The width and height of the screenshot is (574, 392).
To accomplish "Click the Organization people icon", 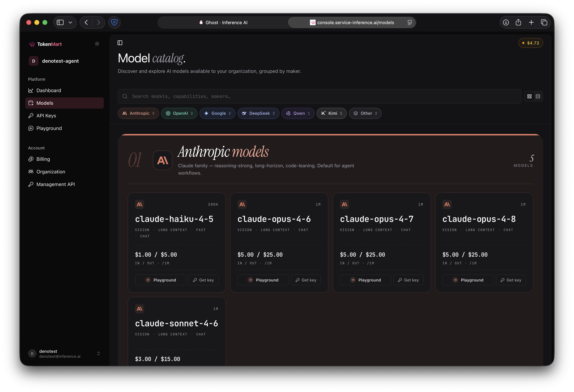I will point(31,172).
